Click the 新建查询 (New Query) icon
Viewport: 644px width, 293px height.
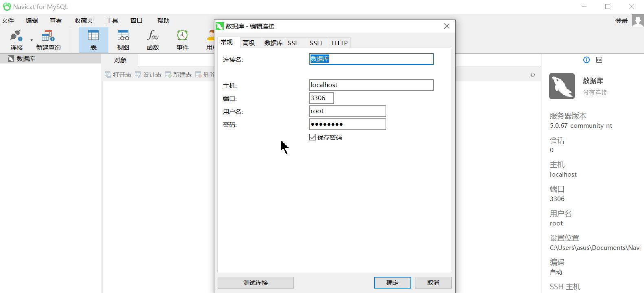click(48, 40)
